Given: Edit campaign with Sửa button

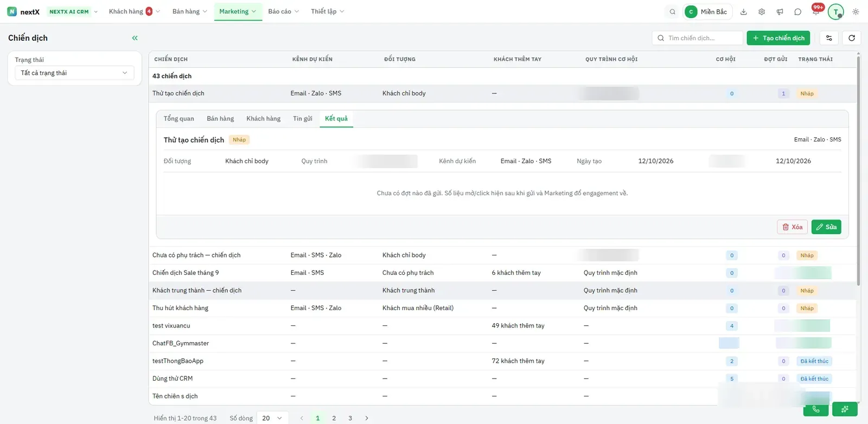Looking at the screenshot, I should pos(826,227).
